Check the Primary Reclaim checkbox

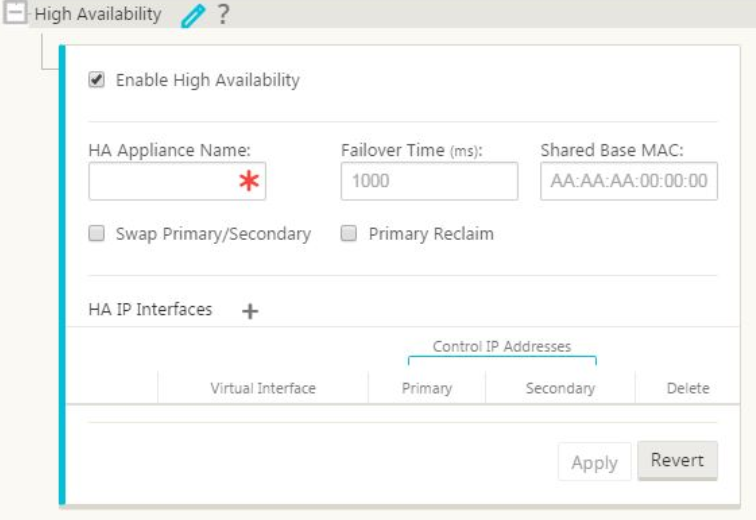pyautogui.click(x=349, y=233)
